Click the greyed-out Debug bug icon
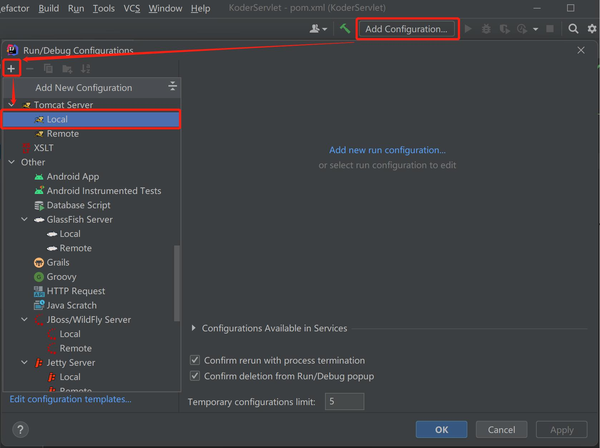 click(x=486, y=29)
